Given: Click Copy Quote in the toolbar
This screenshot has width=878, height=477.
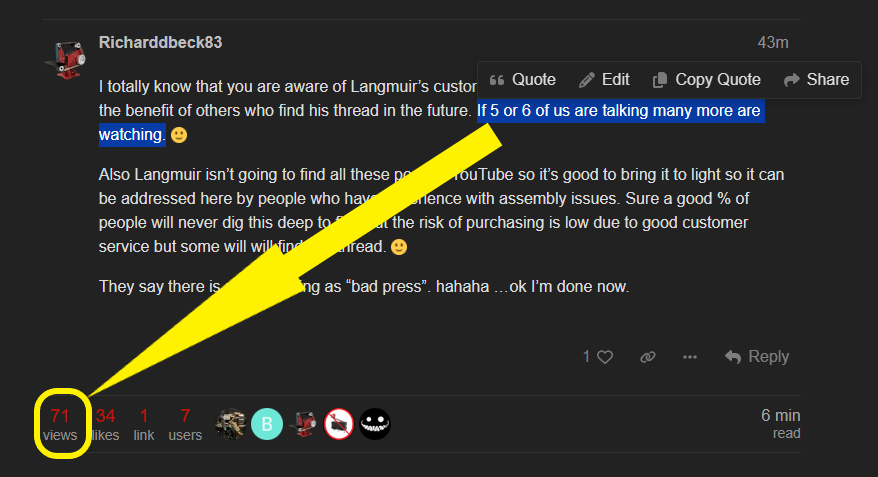Looking at the screenshot, I should click(x=707, y=80).
